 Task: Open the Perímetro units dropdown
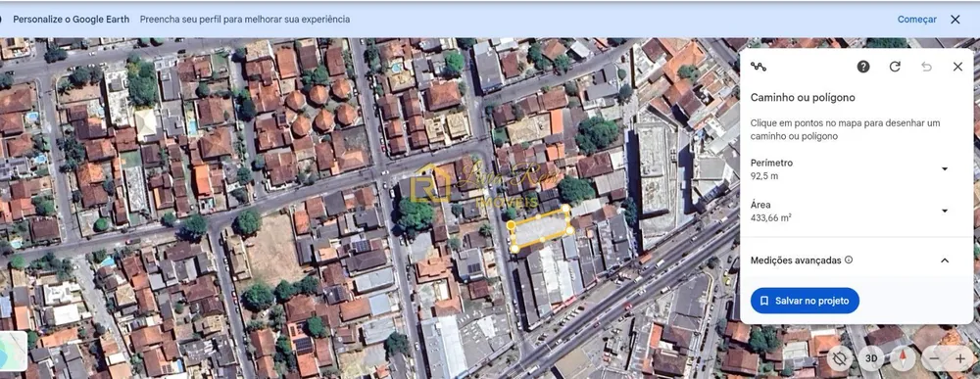(x=945, y=169)
